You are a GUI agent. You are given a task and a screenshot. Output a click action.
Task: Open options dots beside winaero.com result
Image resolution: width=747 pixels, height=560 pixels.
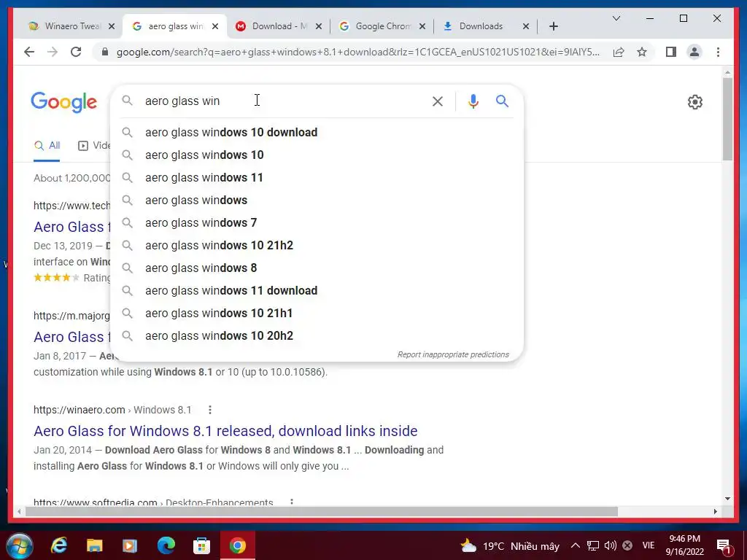[x=210, y=410]
